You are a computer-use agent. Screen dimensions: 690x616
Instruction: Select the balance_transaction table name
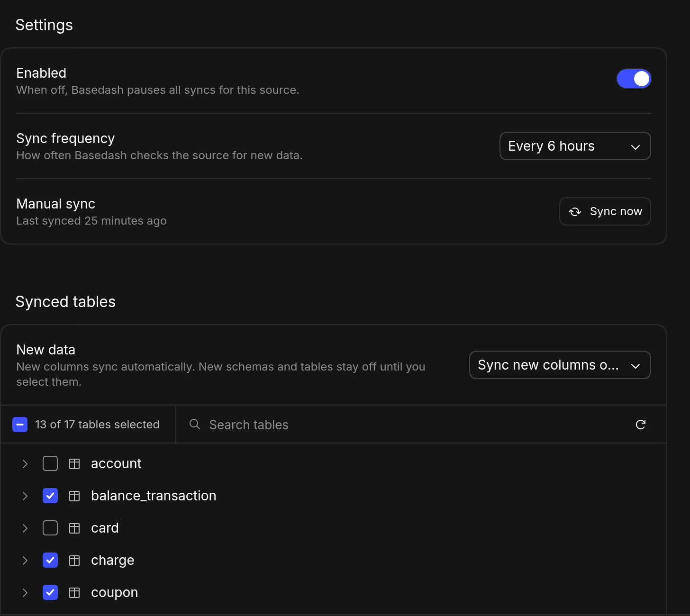point(154,496)
